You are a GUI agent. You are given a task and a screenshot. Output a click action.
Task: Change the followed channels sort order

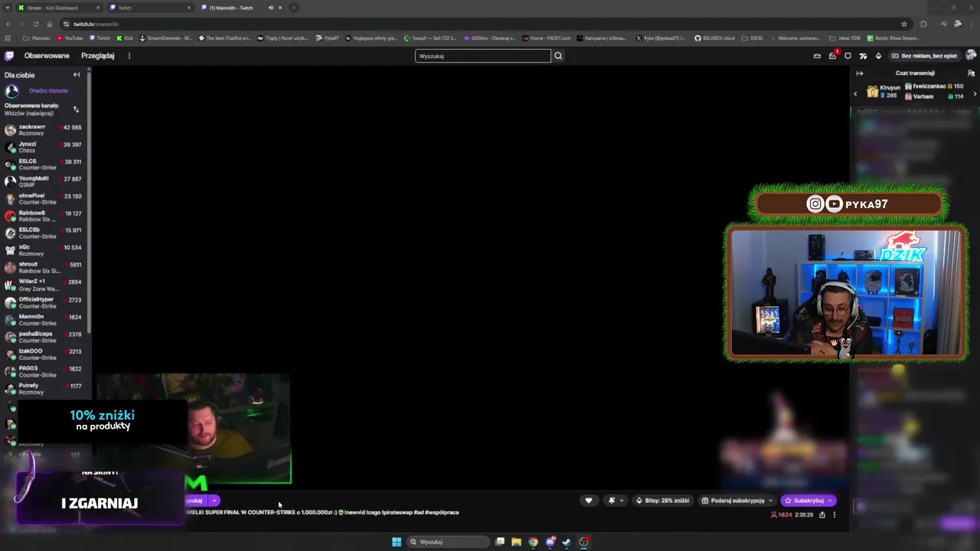(76, 109)
